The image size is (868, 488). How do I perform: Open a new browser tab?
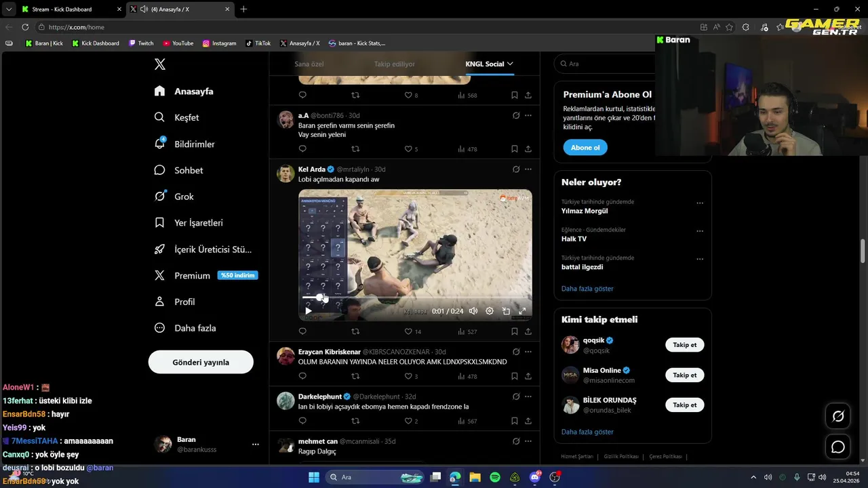coord(243,9)
